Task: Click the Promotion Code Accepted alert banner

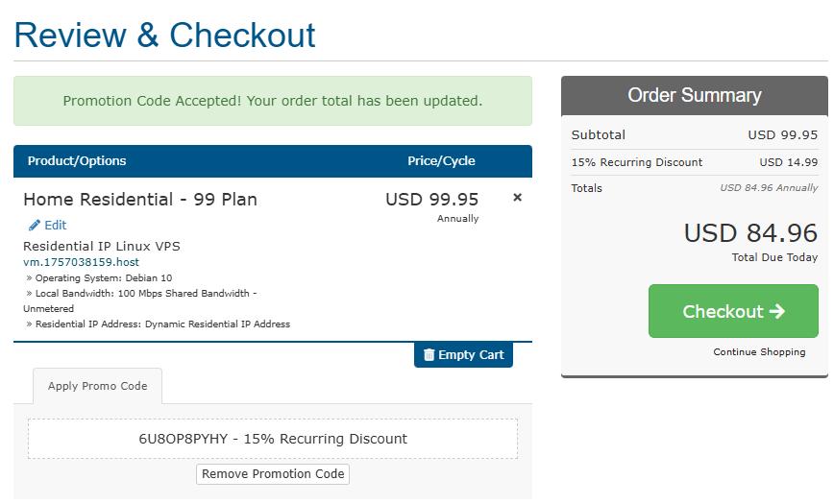Action: (x=273, y=101)
